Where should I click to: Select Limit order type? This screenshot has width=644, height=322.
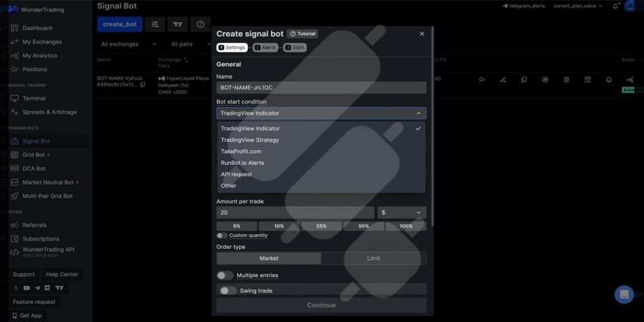(374, 258)
